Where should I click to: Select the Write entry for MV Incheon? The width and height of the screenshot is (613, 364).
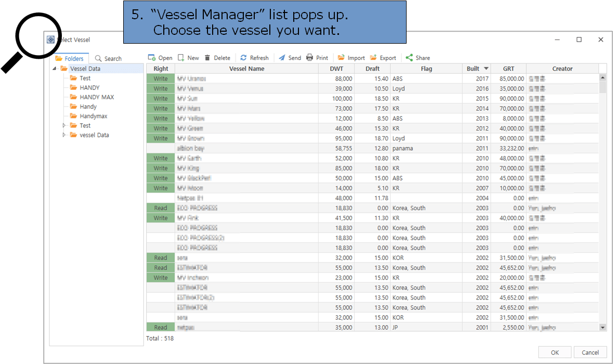point(160,277)
